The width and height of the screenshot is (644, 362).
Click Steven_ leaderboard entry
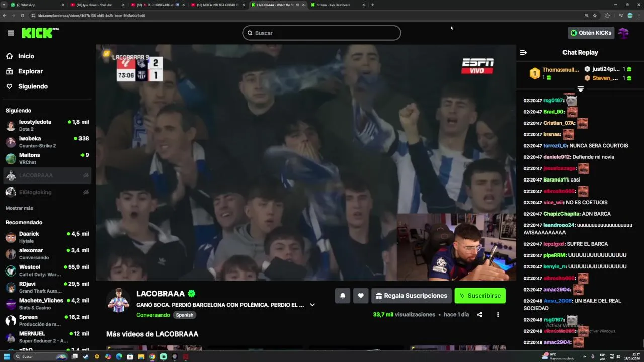[x=608, y=78]
